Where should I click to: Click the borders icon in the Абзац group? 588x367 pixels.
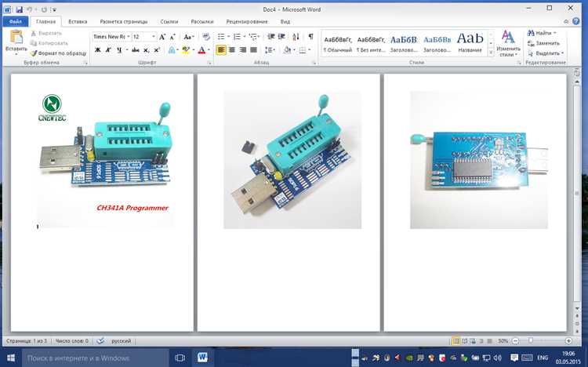pyautogui.click(x=303, y=50)
